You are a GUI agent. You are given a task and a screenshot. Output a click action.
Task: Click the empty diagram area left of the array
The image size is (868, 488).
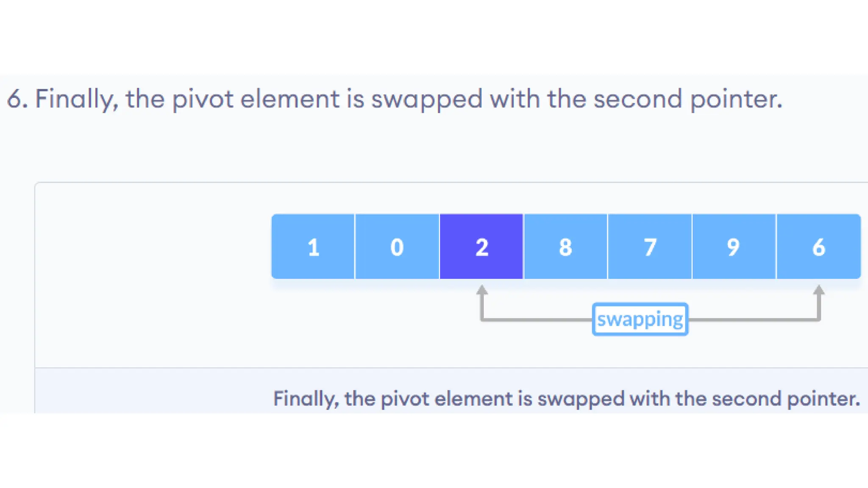[153, 275]
